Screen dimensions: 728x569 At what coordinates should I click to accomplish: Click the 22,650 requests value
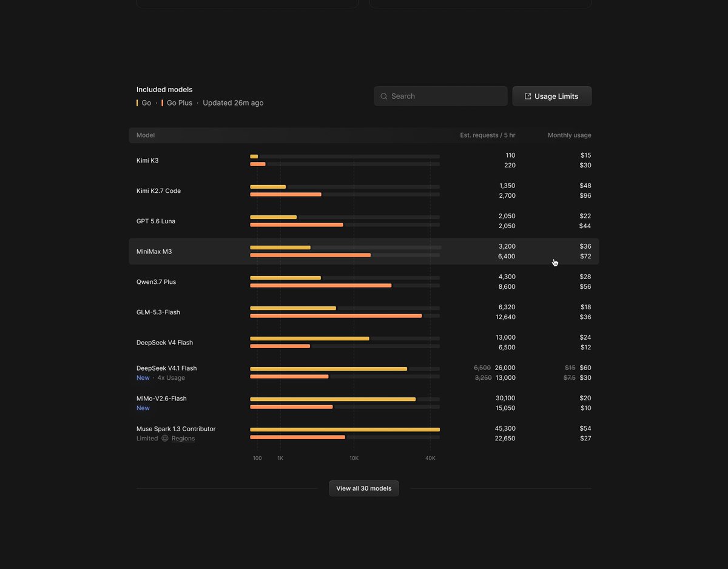pos(505,439)
